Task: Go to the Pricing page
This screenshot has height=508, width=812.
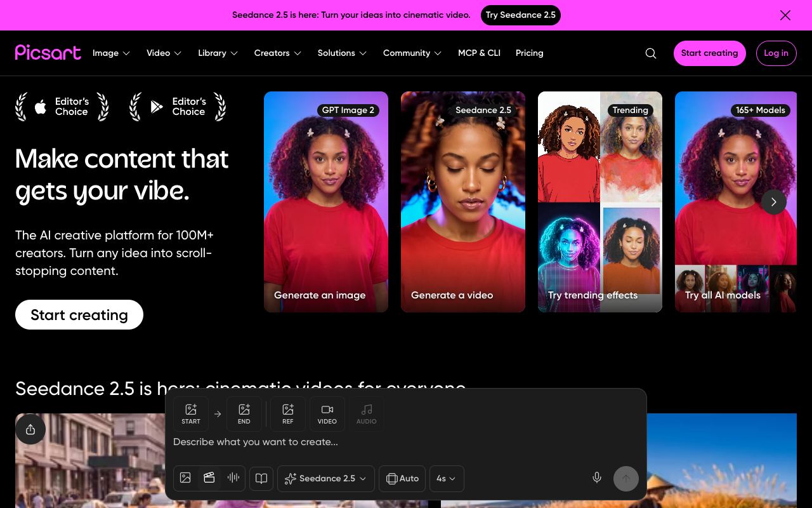Action: pos(530,53)
